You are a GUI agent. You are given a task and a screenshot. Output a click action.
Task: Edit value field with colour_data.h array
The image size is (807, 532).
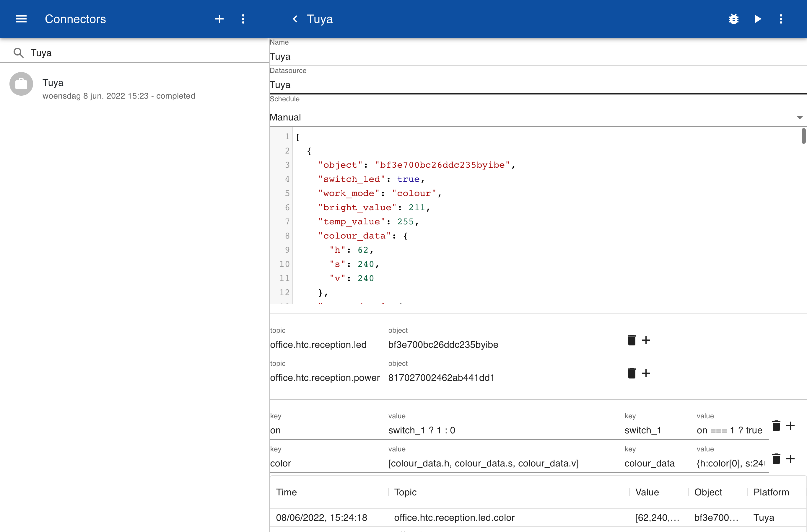506,463
